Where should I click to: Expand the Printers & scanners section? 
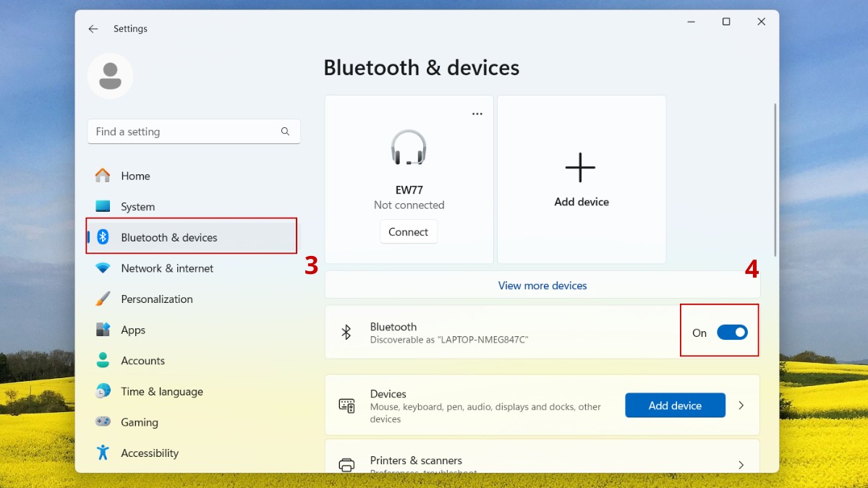741,466
